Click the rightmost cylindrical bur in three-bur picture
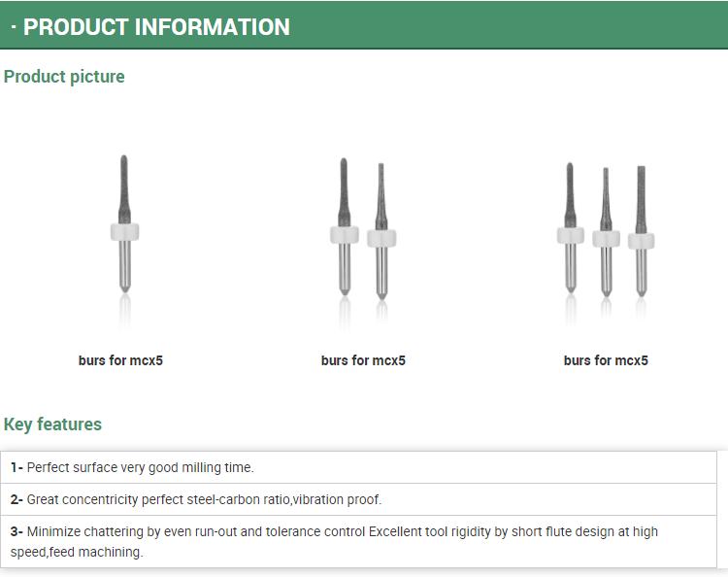This screenshot has height=577, width=728. click(641, 231)
